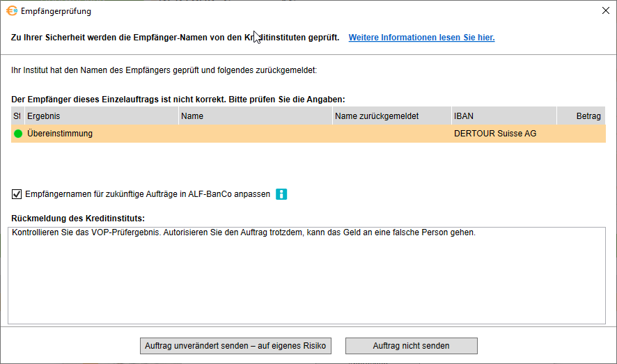The height and width of the screenshot is (364, 617).
Task: Open the Weitere Informationen lesen Sie hier link
Action: pos(421,38)
